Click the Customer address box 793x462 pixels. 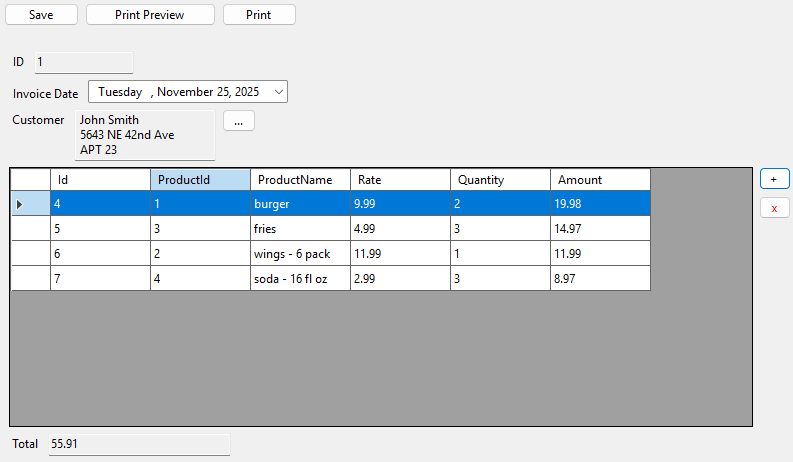coord(145,135)
